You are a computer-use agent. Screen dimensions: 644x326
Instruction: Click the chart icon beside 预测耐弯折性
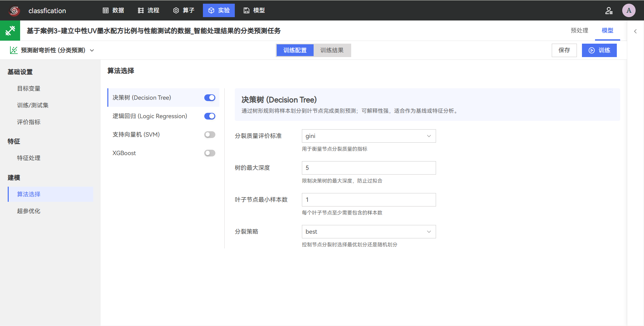pyautogui.click(x=13, y=50)
